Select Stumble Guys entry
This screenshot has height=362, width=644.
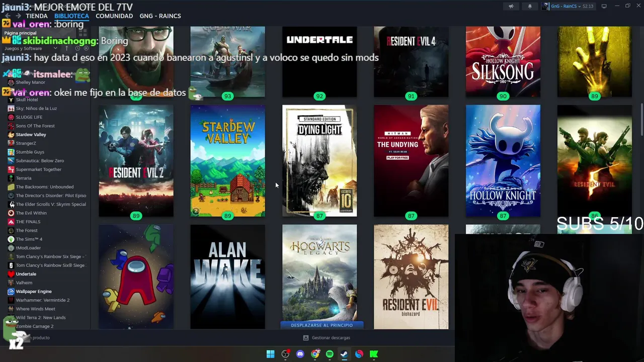pyautogui.click(x=30, y=152)
